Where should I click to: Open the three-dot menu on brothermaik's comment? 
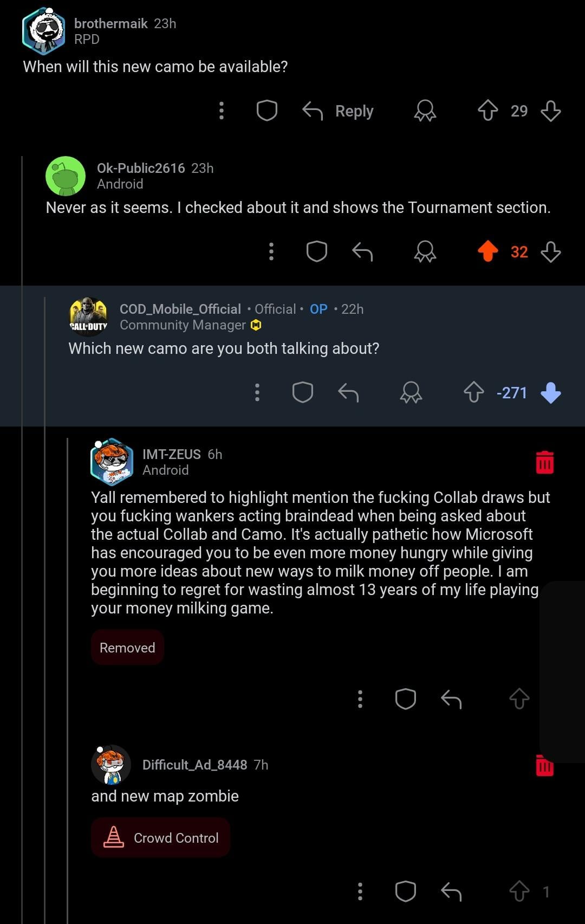point(221,111)
